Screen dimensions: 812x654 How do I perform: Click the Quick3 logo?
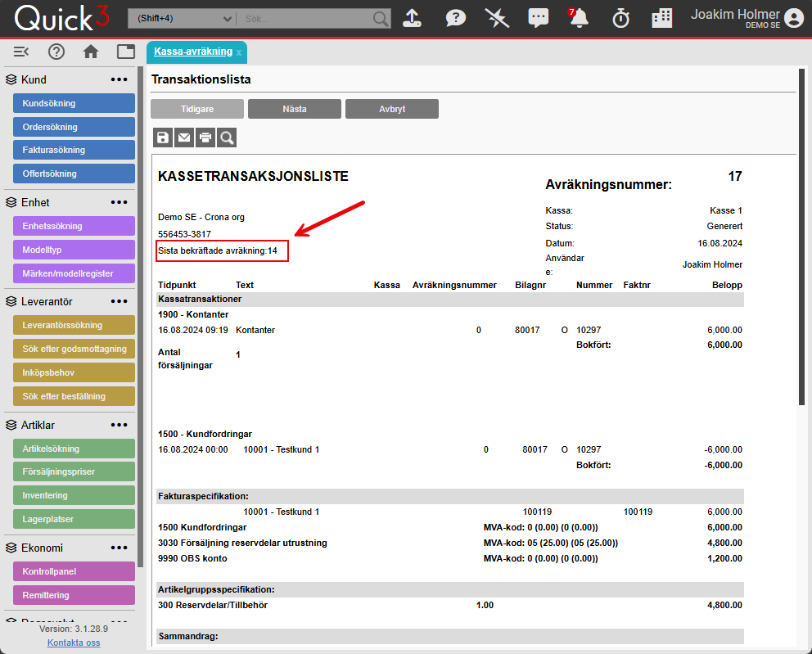(61, 19)
